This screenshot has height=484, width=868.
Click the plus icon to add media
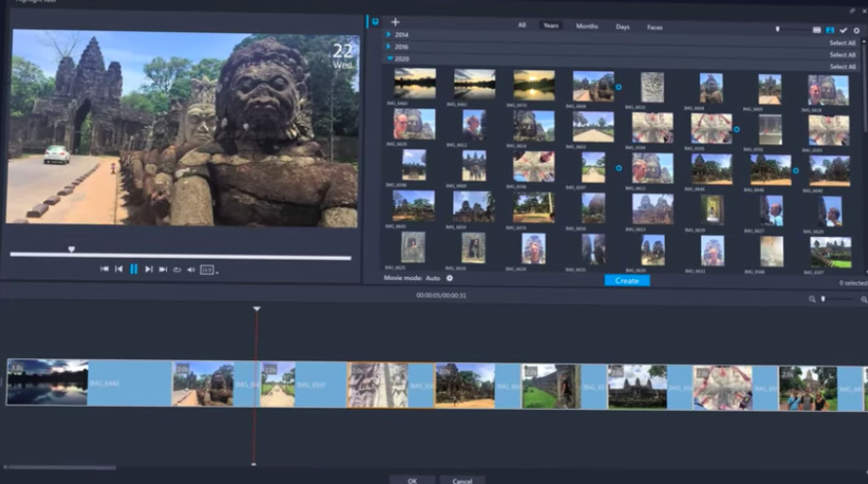tap(395, 21)
